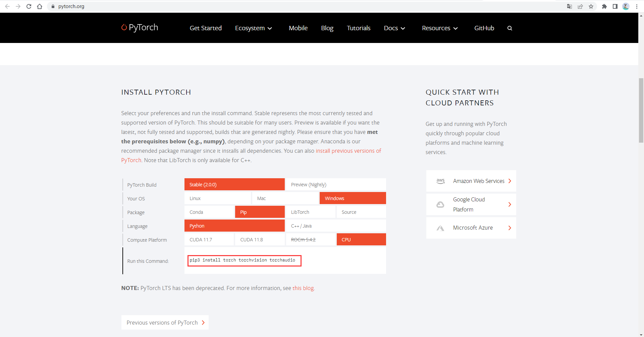Select the LibTorch package option

point(311,212)
